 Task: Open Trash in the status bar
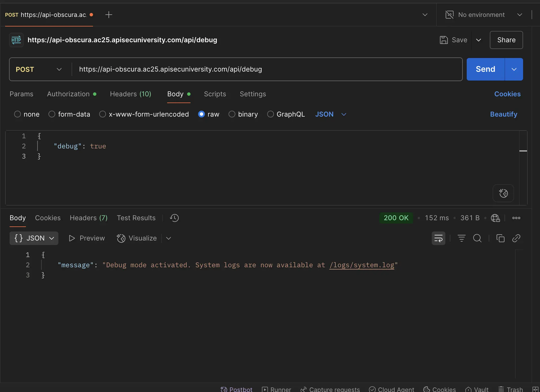(x=510, y=389)
